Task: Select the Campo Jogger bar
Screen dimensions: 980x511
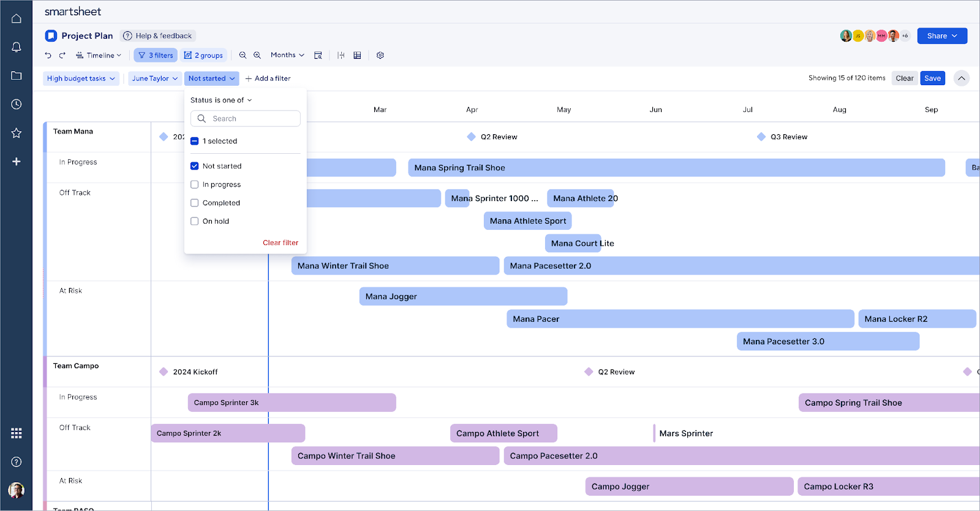Action: (x=690, y=486)
